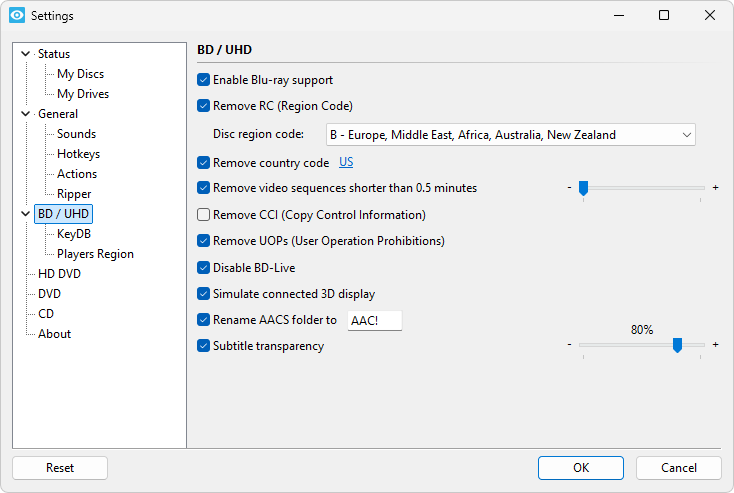Select Players Region in the tree
The height and width of the screenshot is (493, 734).
tap(95, 254)
